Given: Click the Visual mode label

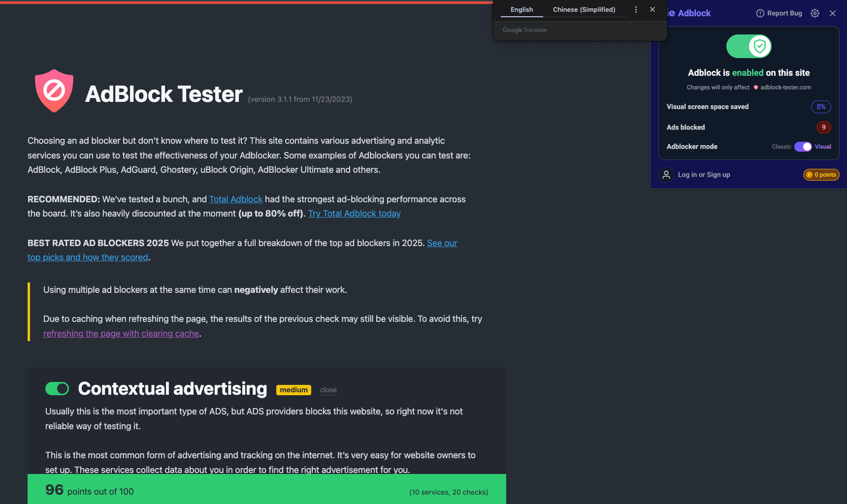Looking at the screenshot, I should click(x=823, y=147).
